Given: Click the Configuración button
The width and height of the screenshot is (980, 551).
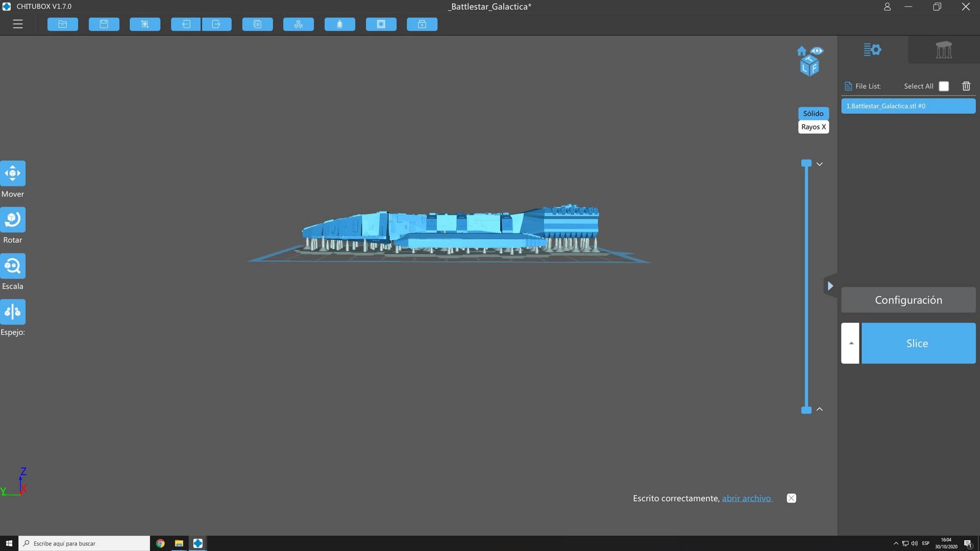Looking at the screenshot, I should [x=908, y=300].
